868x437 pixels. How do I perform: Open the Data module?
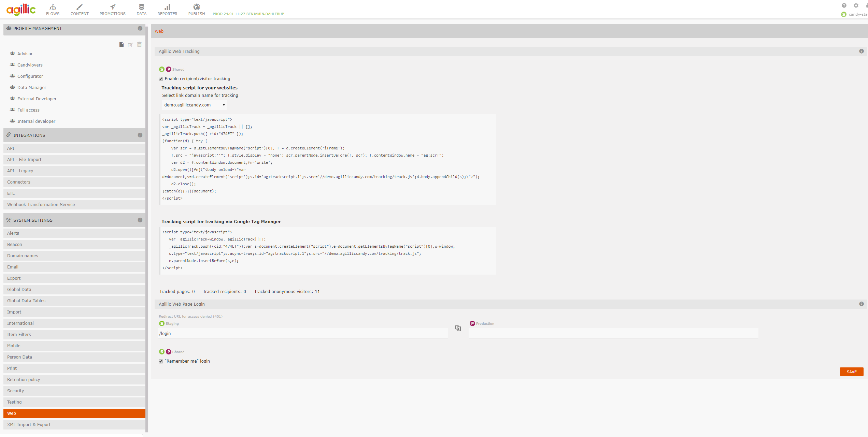[141, 9]
